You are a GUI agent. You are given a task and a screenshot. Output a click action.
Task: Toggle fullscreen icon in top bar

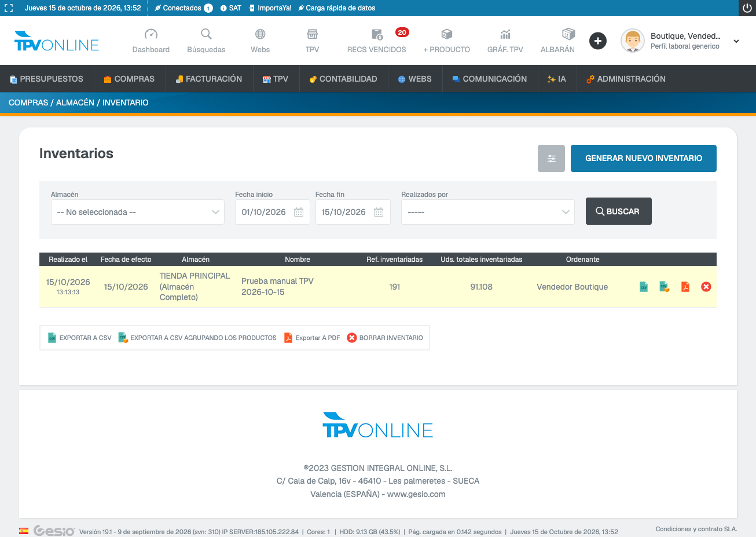[9, 8]
